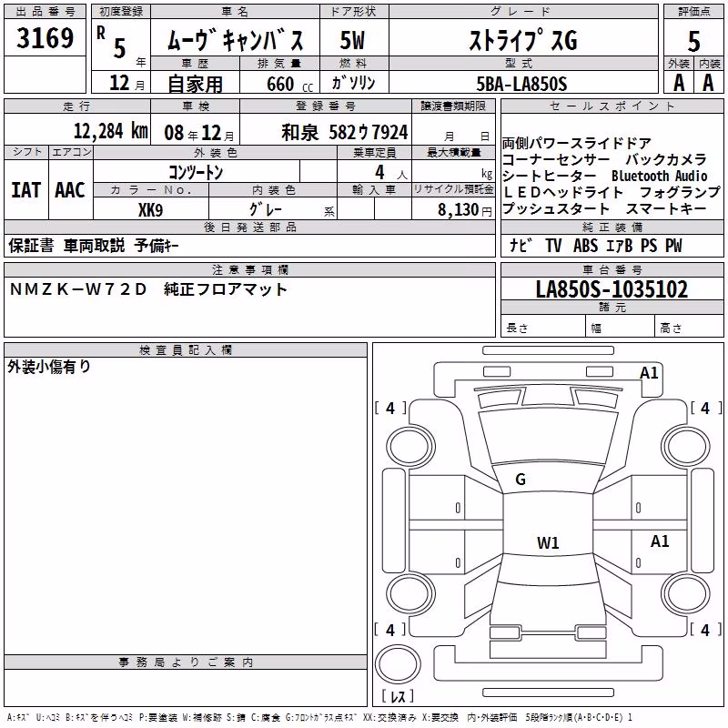Select the grade ストライプスG
The width and height of the screenshot is (728, 728).
point(523,40)
